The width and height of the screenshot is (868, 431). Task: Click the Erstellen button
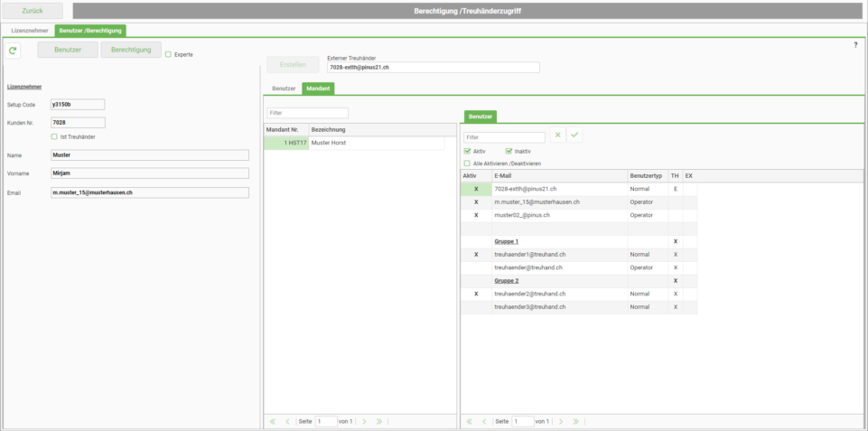[293, 64]
